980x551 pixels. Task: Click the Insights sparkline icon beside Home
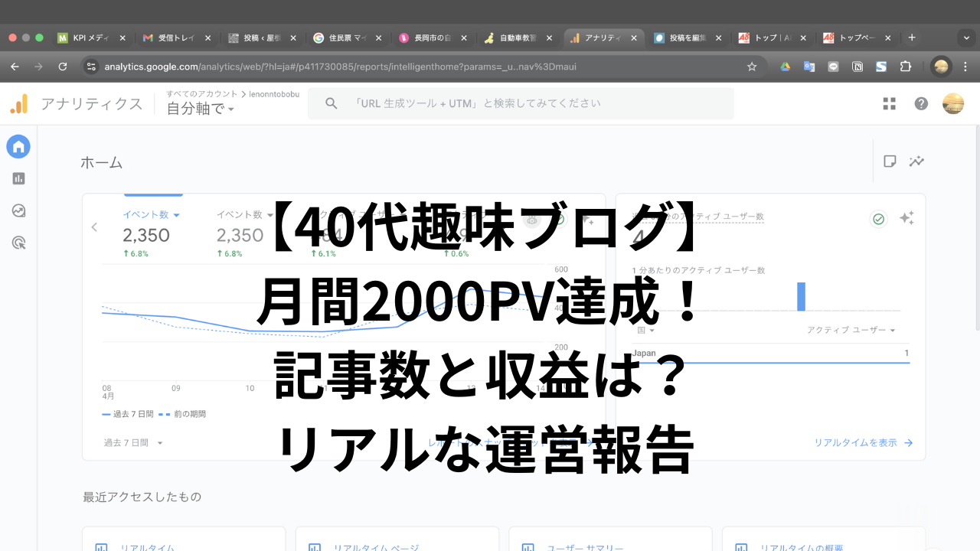coord(916,161)
